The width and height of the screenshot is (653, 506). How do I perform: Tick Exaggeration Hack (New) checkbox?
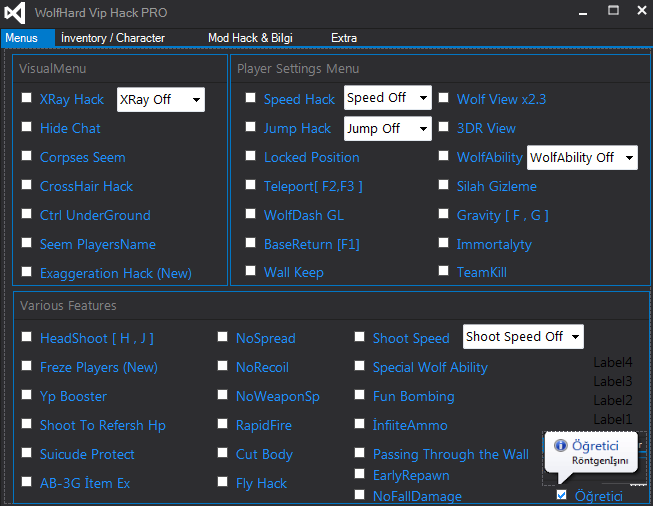coord(27,272)
